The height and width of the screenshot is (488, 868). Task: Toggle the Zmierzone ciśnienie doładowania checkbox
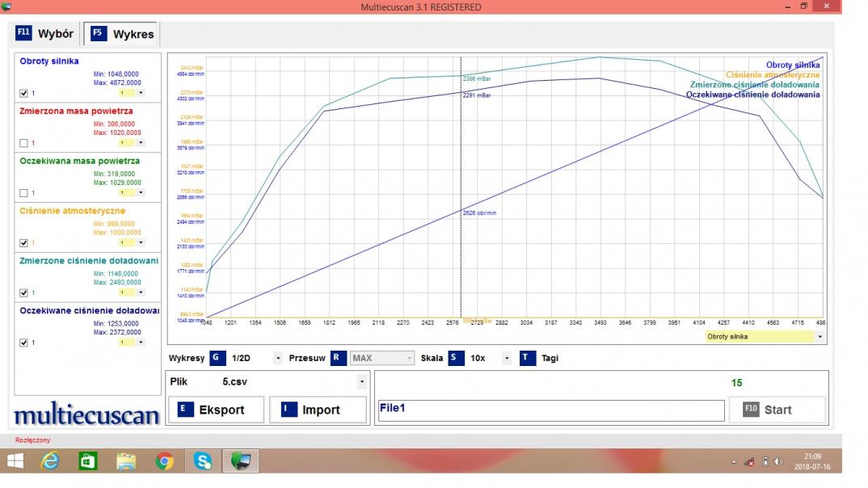(23, 292)
